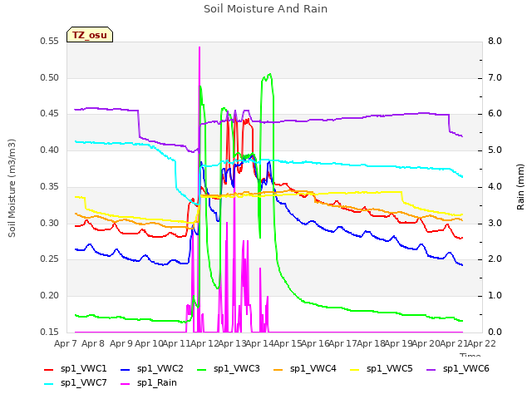
Task: Click the Apr 7 date tick label
Action: click(66, 343)
